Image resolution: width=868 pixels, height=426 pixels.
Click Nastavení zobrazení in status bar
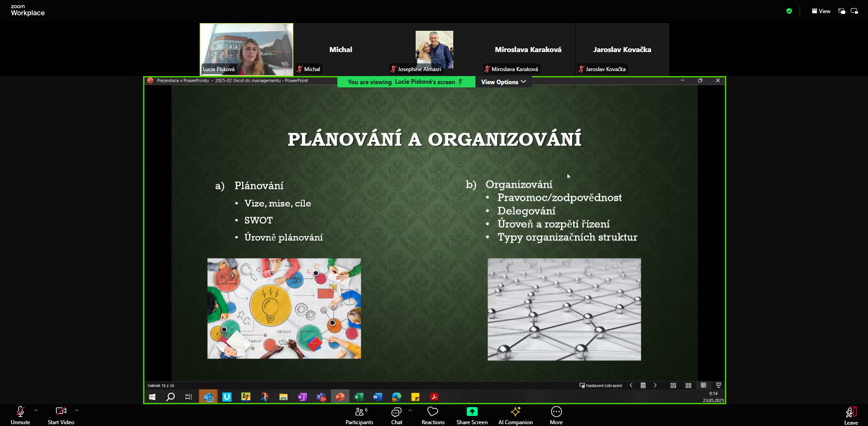click(601, 386)
